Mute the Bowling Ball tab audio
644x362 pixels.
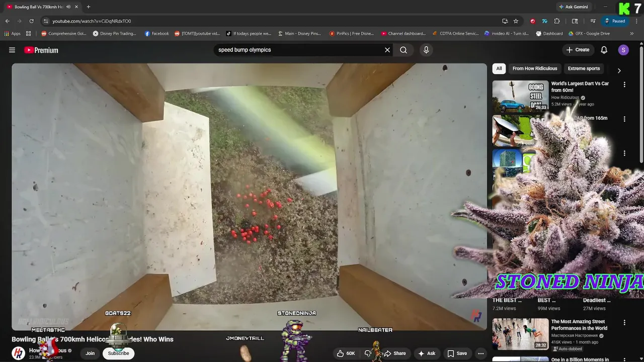pos(68,7)
